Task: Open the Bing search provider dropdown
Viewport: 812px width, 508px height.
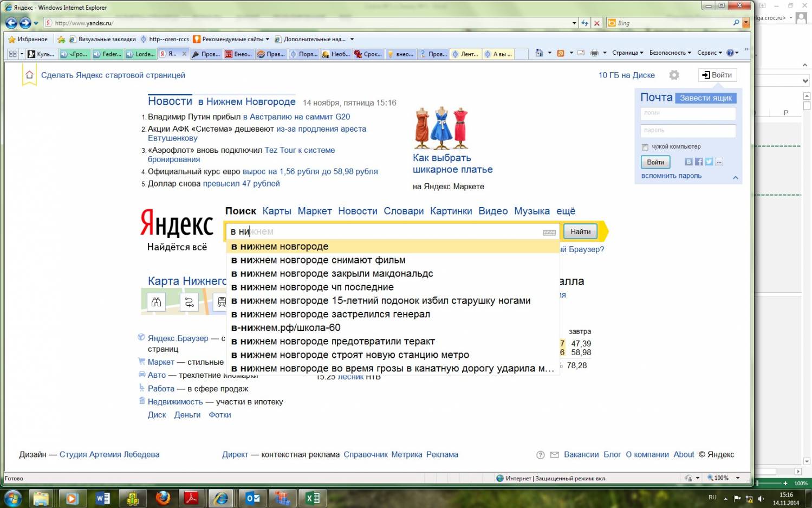Action: pyautogui.click(x=746, y=23)
